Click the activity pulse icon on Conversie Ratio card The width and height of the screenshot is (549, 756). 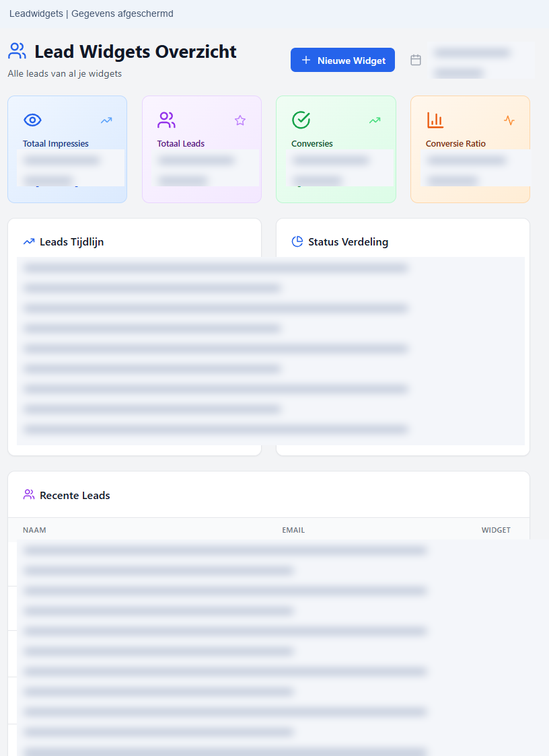pos(509,120)
